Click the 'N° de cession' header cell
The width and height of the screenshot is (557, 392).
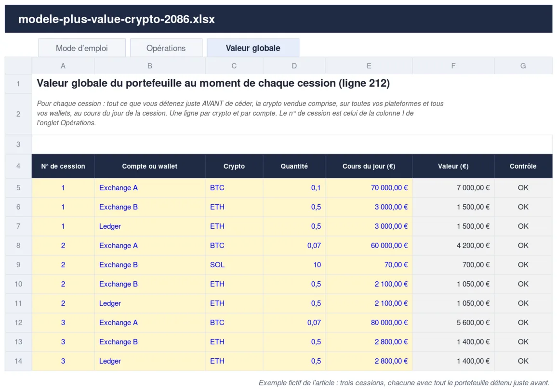coord(63,166)
